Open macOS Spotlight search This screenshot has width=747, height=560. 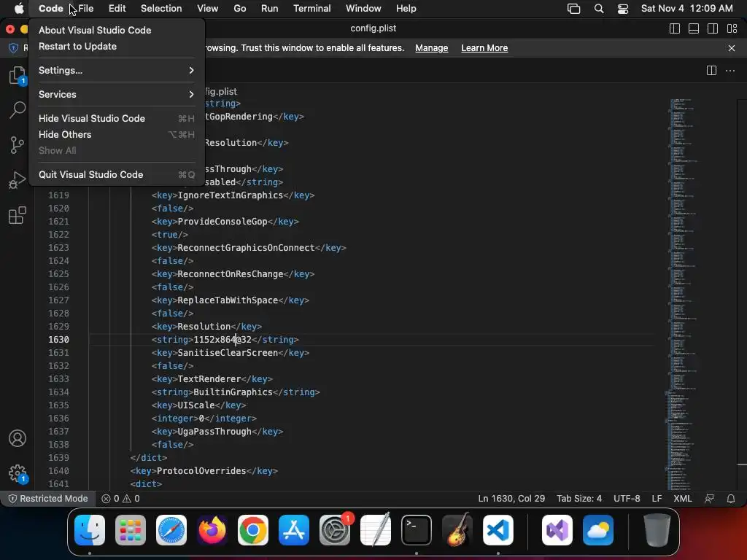click(599, 9)
